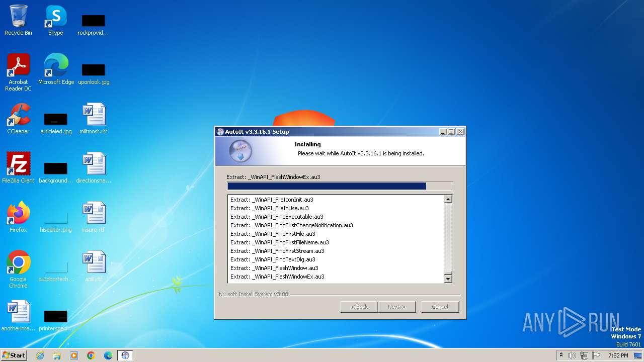Click the log list scroll down arrow
Screen dimensions: 644x362
(448, 279)
